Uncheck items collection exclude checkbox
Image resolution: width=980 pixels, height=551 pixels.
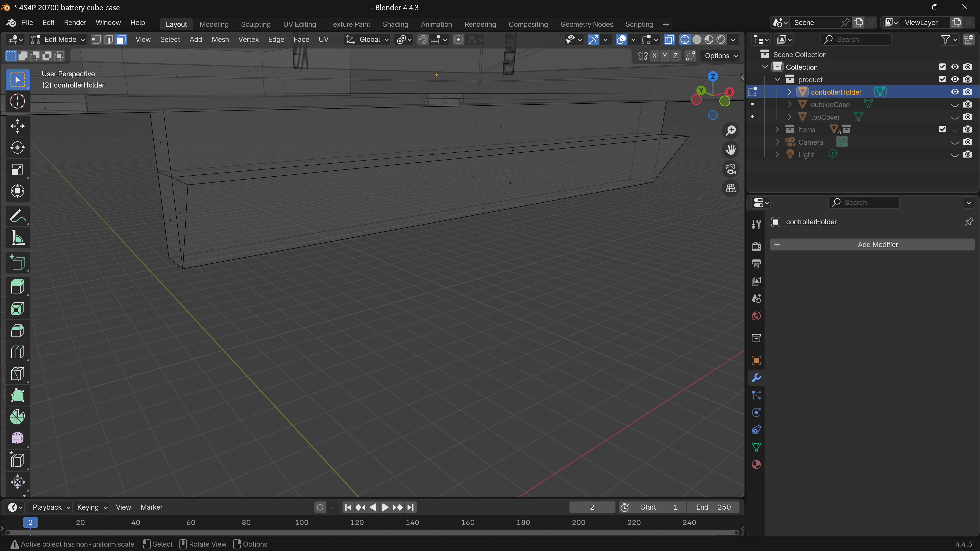[942, 129]
